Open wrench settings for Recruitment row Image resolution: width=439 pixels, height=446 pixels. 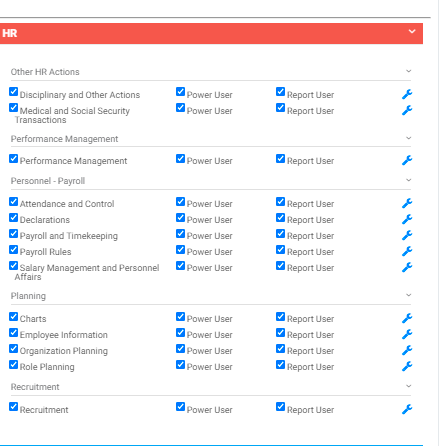pos(407,409)
